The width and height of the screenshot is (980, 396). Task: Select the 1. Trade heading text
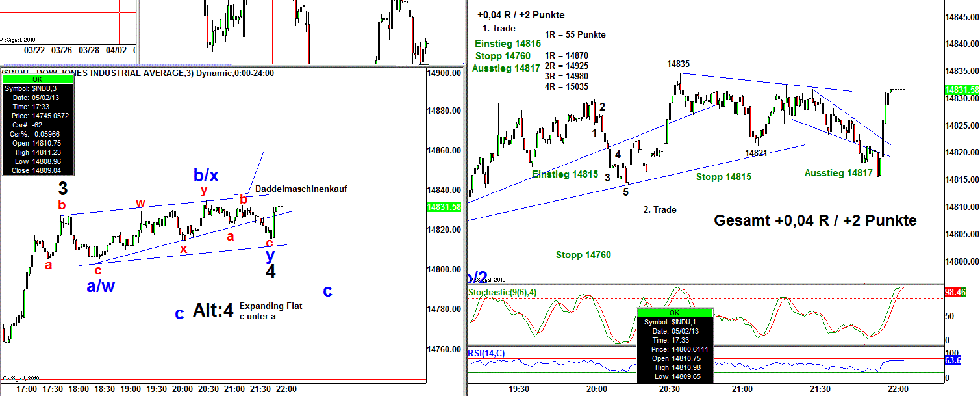click(499, 29)
